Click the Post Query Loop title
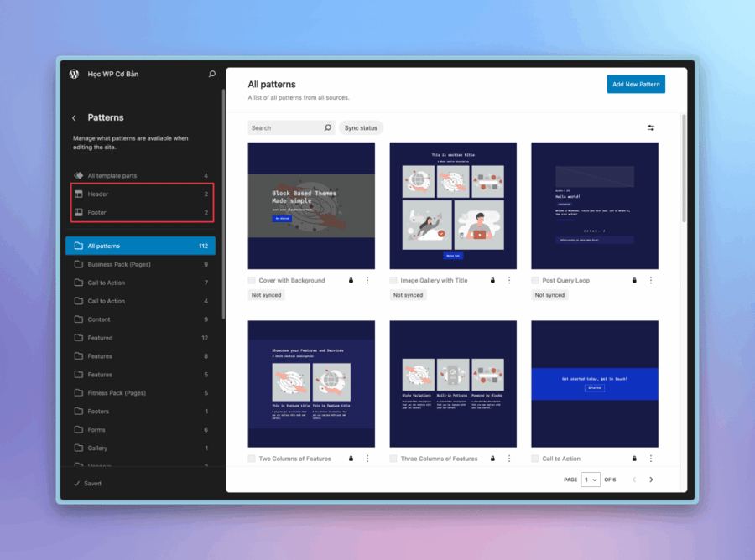755x560 pixels. 565,281
